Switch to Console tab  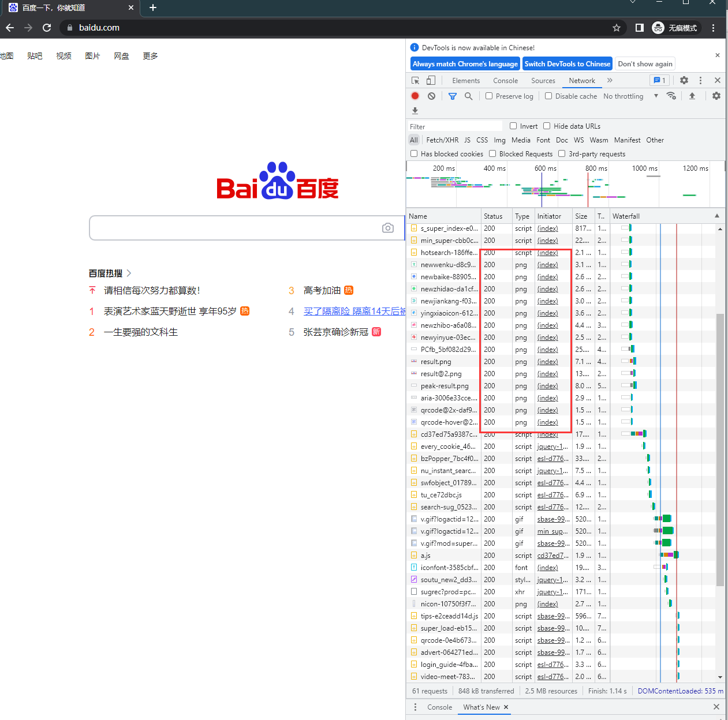[505, 81]
